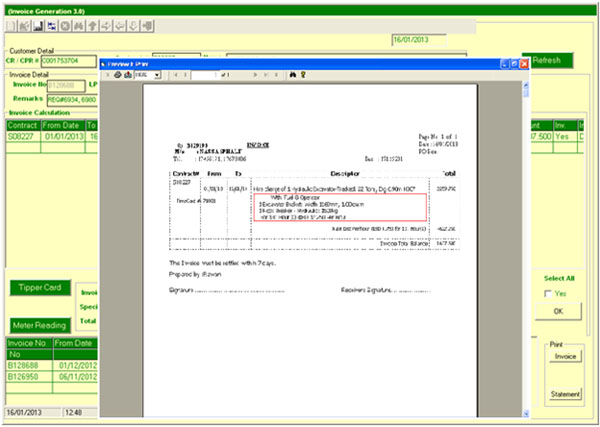
Task: Click the preview scrollbar down arrow
Action: (526, 413)
